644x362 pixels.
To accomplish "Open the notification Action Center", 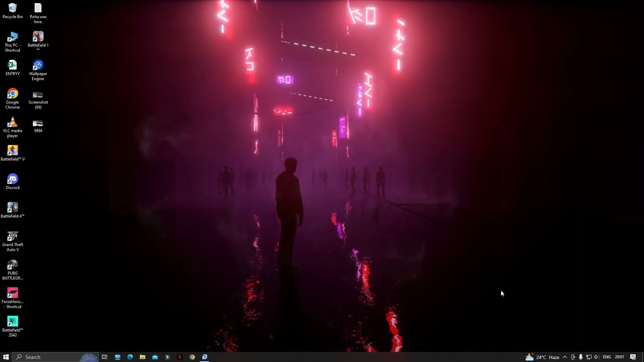I will pyautogui.click(x=633, y=357).
